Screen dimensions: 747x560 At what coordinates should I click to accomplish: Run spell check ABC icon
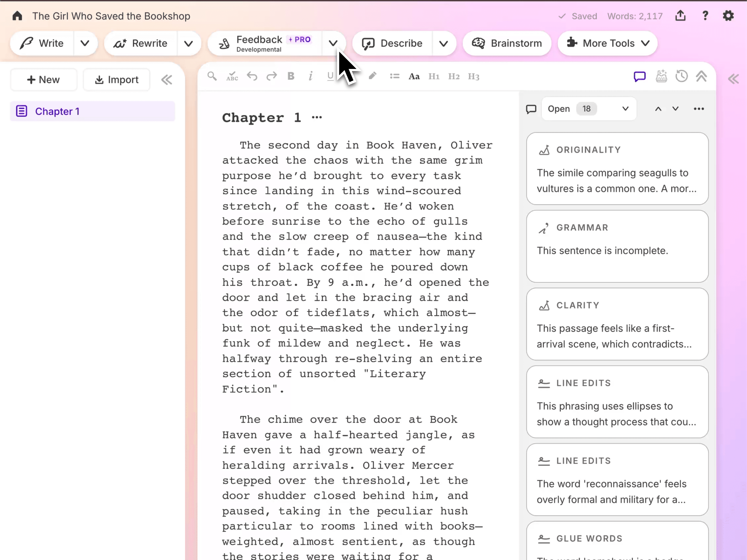click(232, 76)
